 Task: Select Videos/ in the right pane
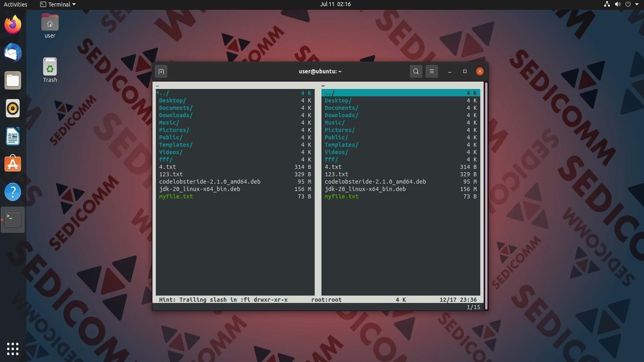(401, 152)
